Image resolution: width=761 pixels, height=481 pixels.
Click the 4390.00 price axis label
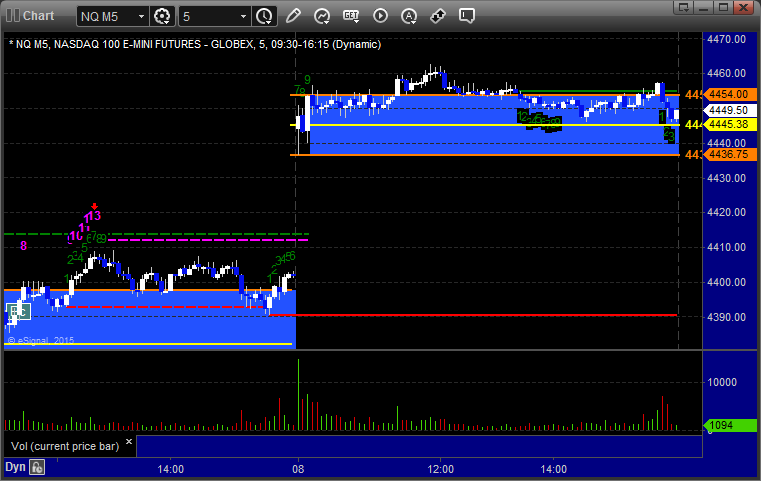tap(727, 317)
